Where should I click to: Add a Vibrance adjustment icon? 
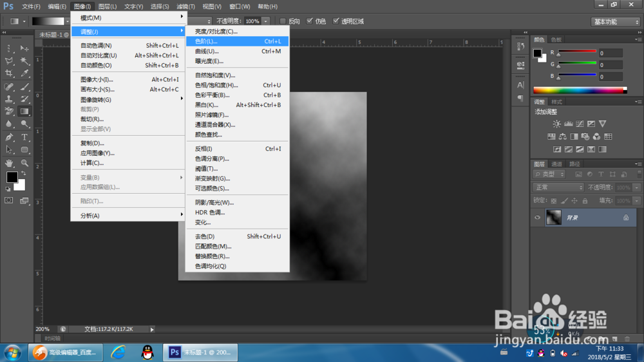pyautogui.click(x=603, y=124)
